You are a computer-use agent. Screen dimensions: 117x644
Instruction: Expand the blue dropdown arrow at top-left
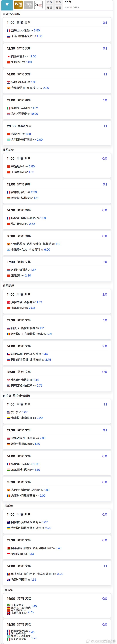pos(7,5)
